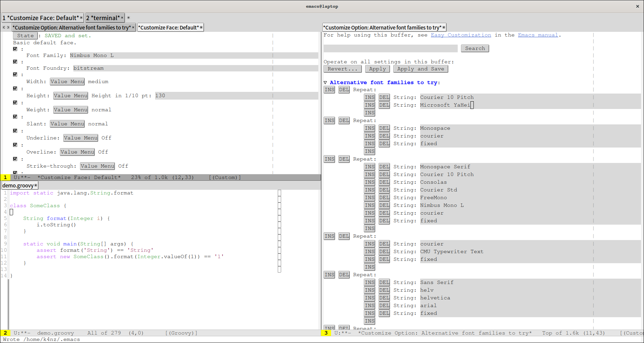
Task: Select the *Customize Face: Default* pane tab
Action: click(x=169, y=27)
